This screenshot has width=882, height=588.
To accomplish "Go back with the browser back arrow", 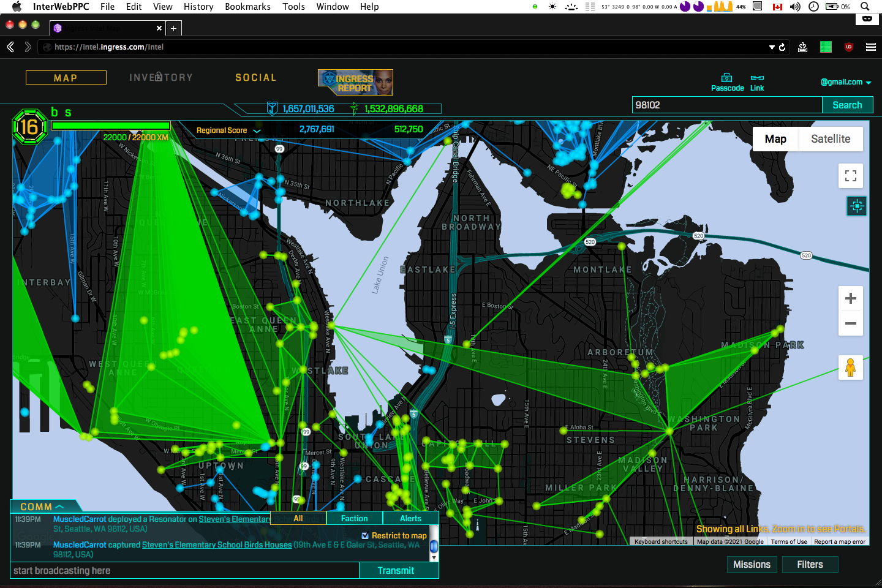I will (x=10, y=47).
